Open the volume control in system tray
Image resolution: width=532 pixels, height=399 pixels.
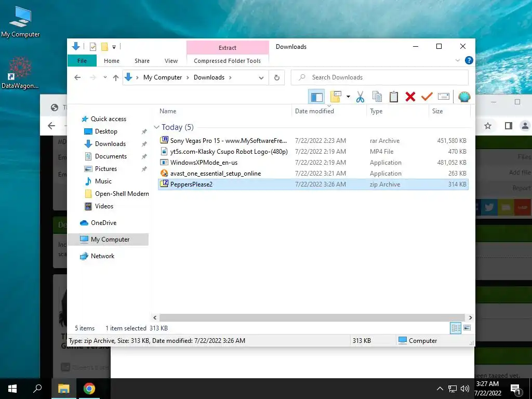465,389
